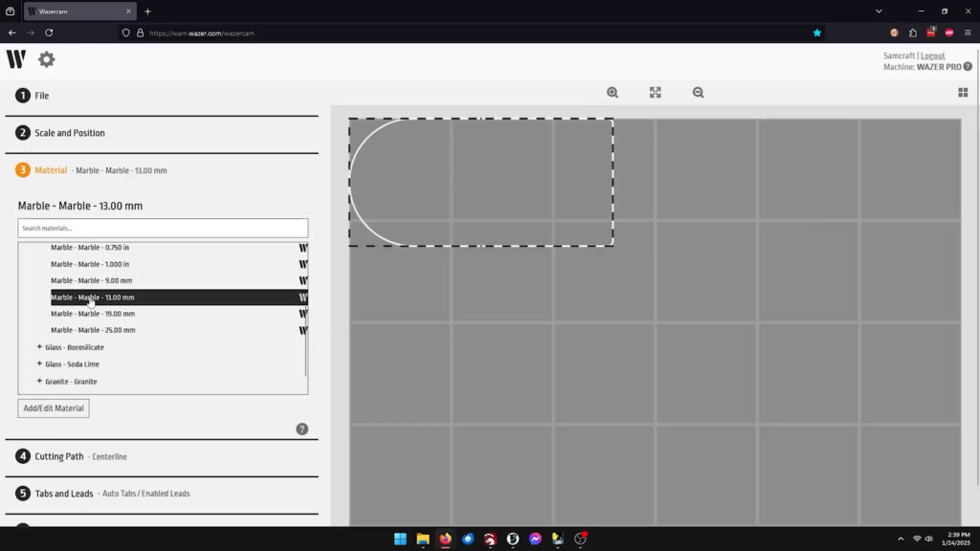Click the volume speaker tray icon
This screenshot has height=551, width=980.
coord(928,539)
